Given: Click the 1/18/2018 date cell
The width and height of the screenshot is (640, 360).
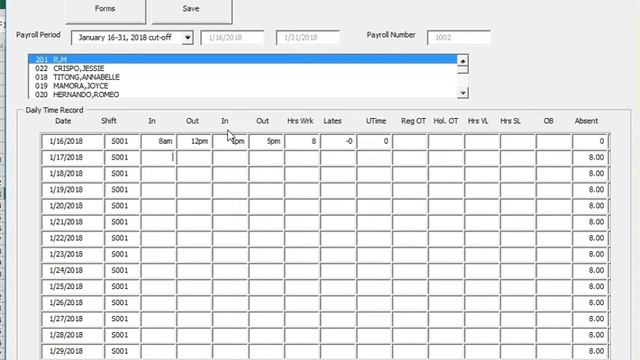Looking at the screenshot, I should coord(72,173).
